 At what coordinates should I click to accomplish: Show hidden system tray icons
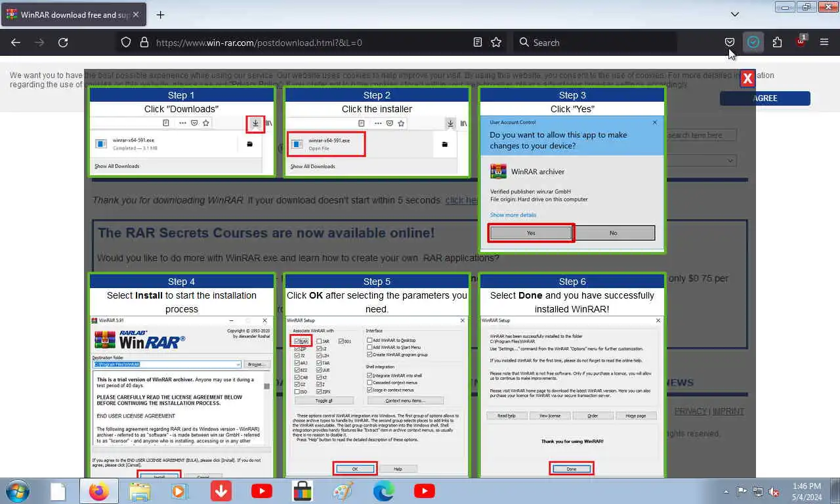[x=726, y=492]
